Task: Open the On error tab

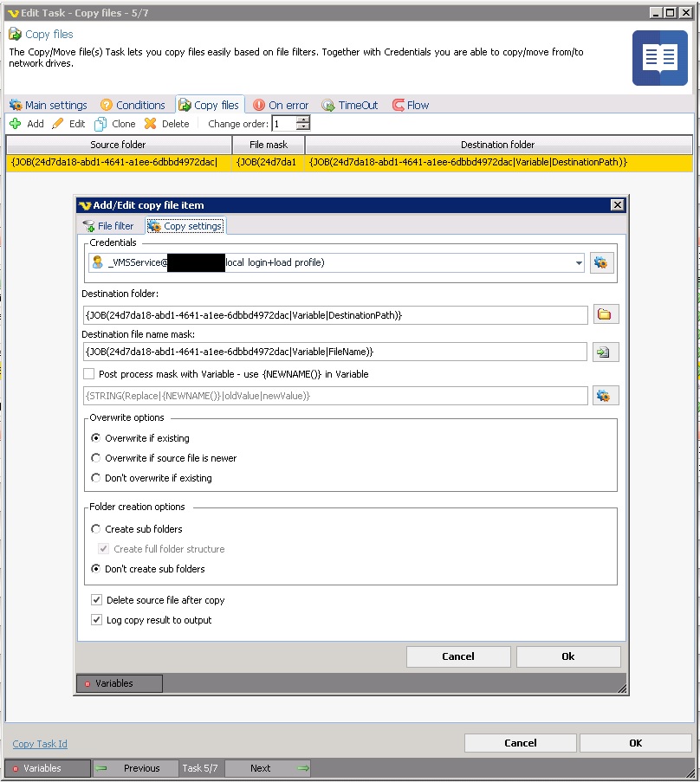Action: click(x=280, y=105)
